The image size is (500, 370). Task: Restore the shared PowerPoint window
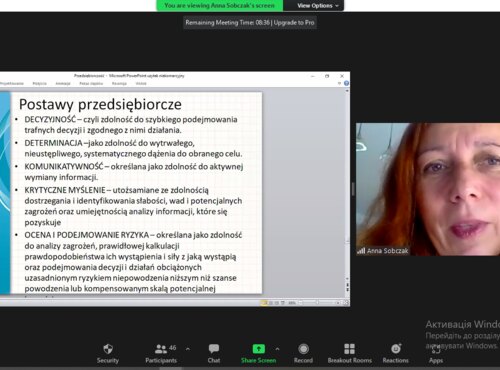click(327, 76)
